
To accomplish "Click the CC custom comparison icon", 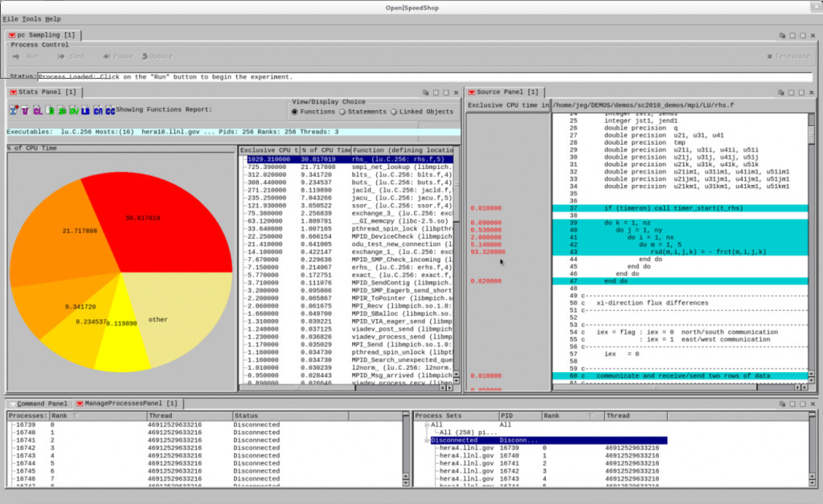I will click(x=109, y=110).
